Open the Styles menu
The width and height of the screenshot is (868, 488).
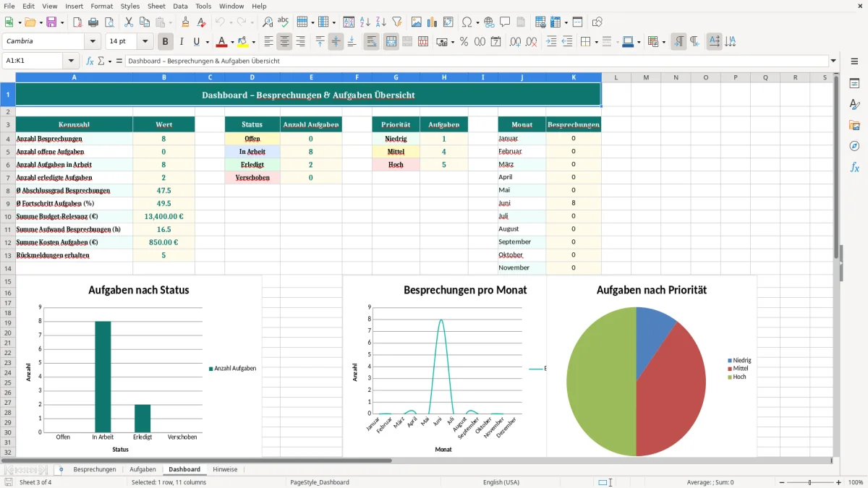pyautogui.click(x=130, y=6)
